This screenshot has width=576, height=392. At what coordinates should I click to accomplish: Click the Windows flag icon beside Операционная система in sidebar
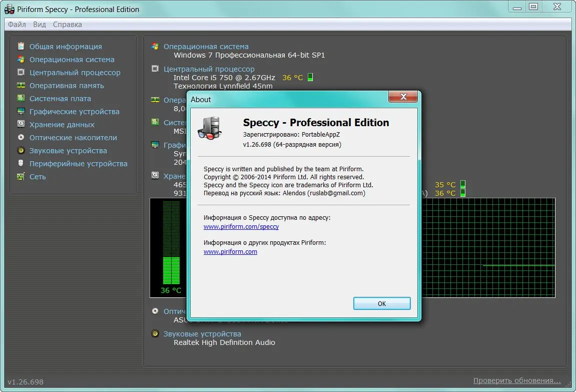(21, 59)
